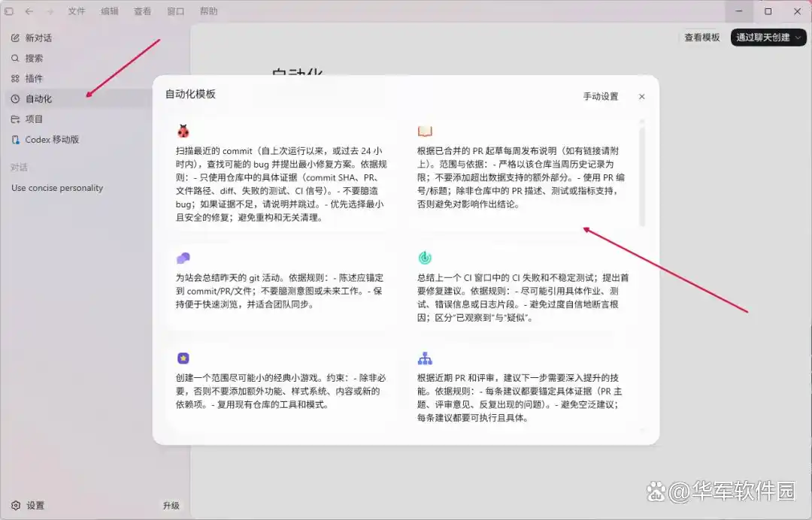Open the 帮助 menu

[x=209, y=11]
